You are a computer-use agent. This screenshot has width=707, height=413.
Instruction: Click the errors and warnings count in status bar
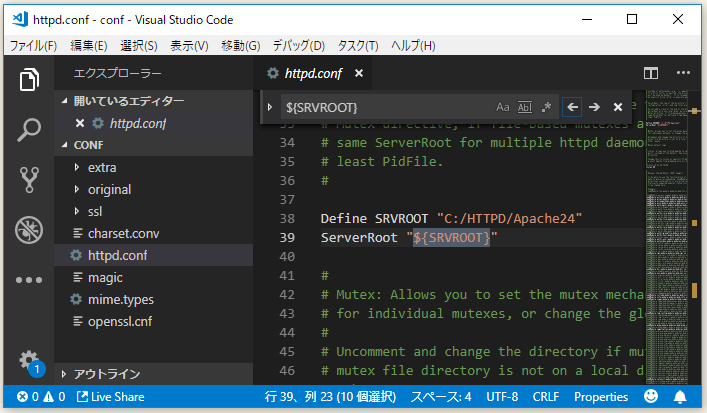[x=41, y=397]
